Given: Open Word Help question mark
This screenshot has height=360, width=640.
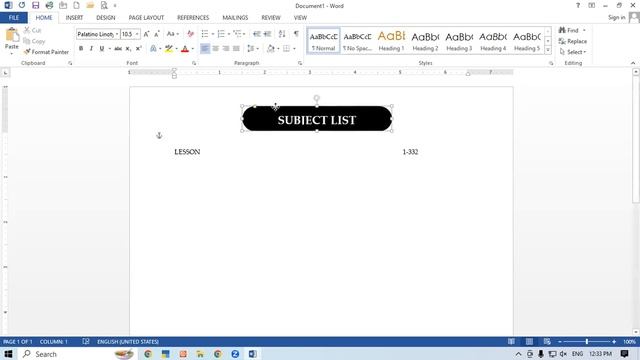Looking at the screenshot, I should pyautogui.click(x=578, y=6).
